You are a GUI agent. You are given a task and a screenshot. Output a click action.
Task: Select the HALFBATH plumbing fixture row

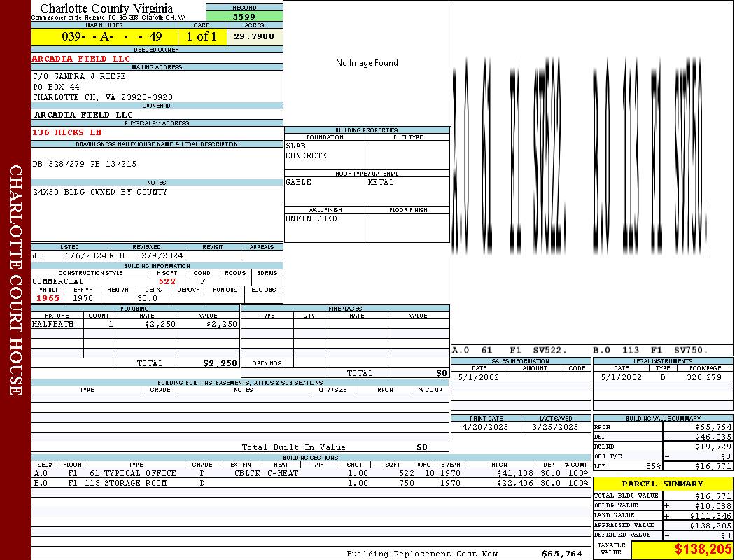point(135,324)
